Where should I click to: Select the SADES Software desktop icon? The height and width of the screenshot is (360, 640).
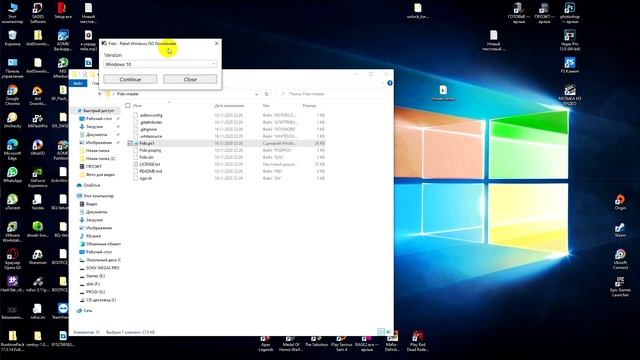point(38,12)
